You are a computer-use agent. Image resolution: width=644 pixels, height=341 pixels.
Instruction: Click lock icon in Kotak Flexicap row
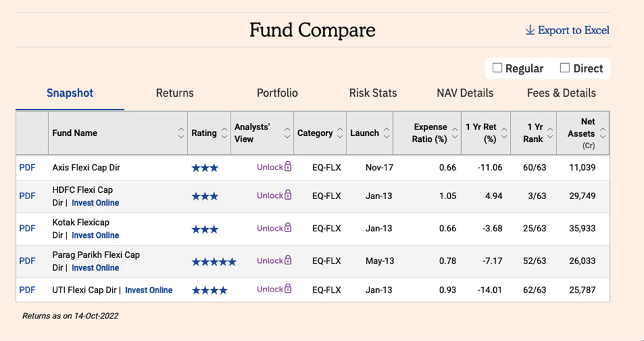pos(287,228)
